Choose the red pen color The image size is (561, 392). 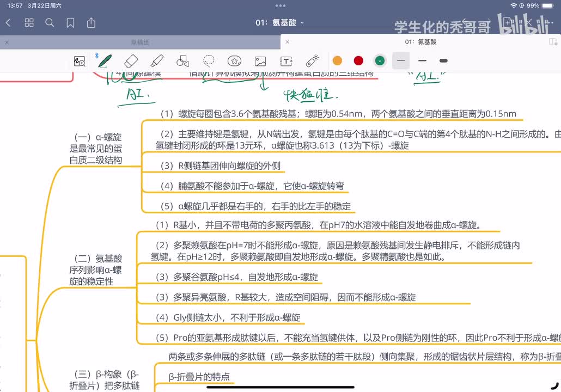pyautogui.click(x=358, y=61)
